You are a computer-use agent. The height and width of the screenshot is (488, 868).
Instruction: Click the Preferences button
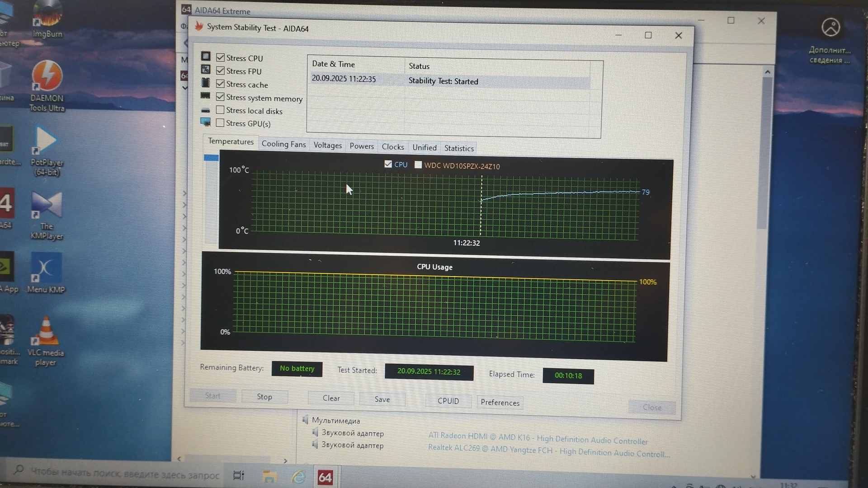500,403
